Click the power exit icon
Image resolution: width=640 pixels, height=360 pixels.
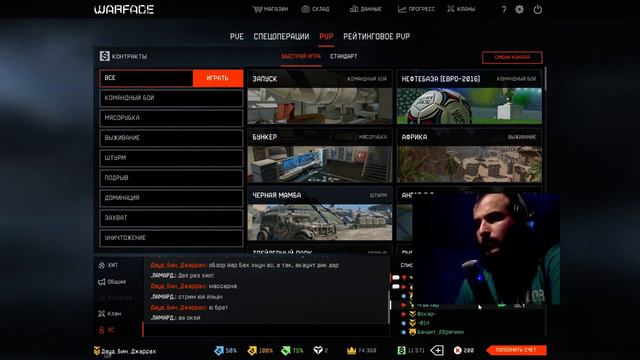click(538, 9)
